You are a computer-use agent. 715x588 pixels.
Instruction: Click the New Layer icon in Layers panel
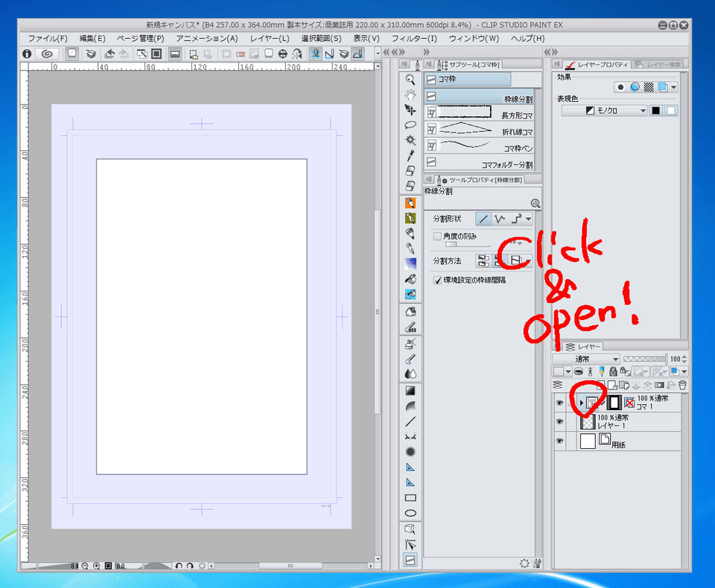pyautogui.click(x=600, y=386)
